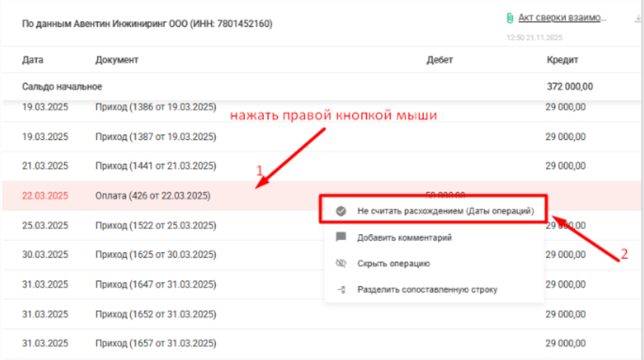Select row 'Приход (1522 от 25.03.2025)'
Screen dimensions: 644x360
pos(322,226)
